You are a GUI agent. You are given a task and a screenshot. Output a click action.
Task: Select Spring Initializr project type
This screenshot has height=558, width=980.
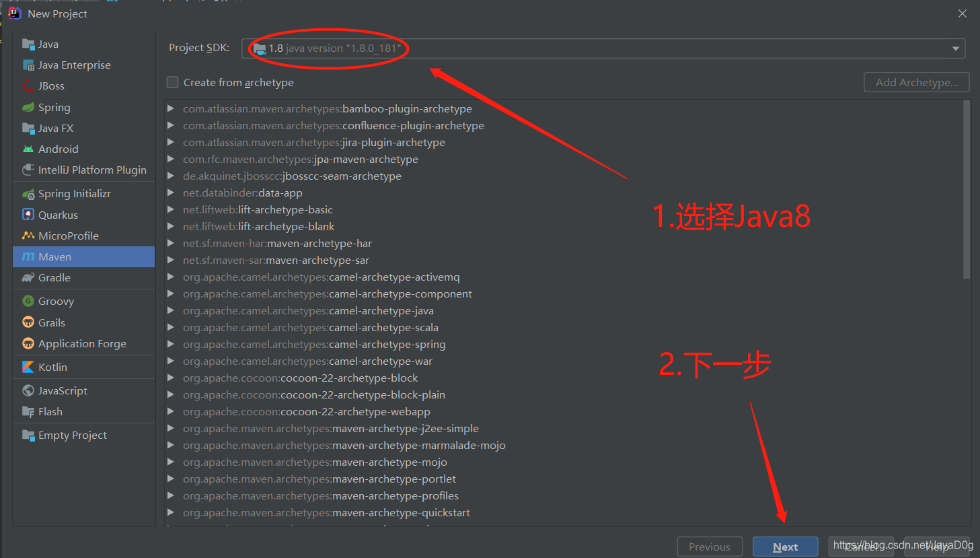[84, 194]
